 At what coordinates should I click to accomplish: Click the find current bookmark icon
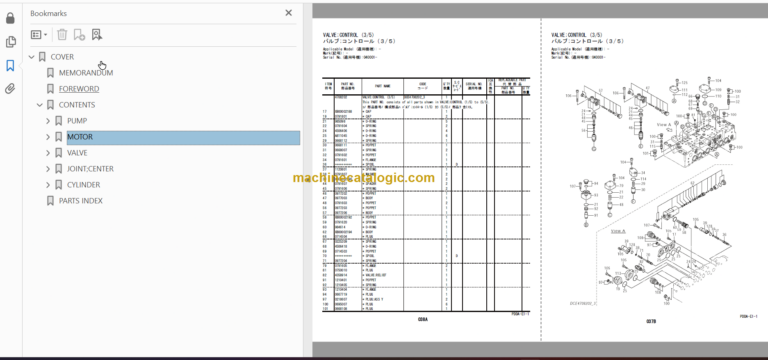click(96, 34)
